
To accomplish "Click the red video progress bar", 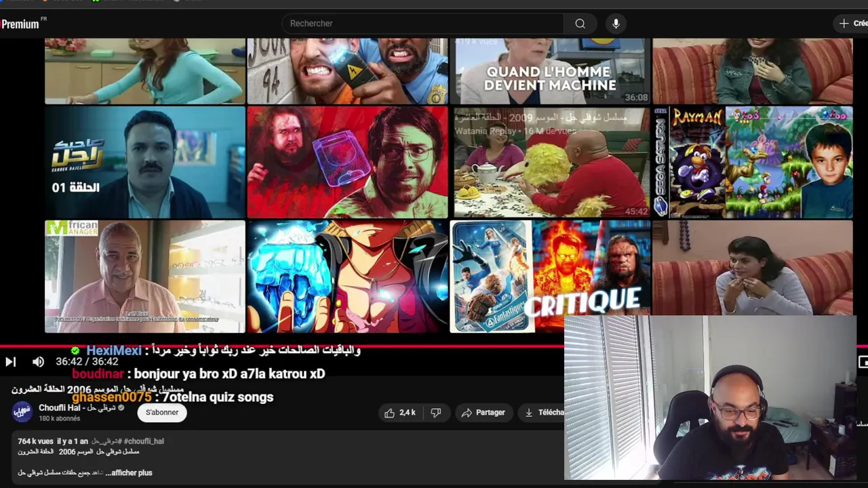I will point(282,346).
